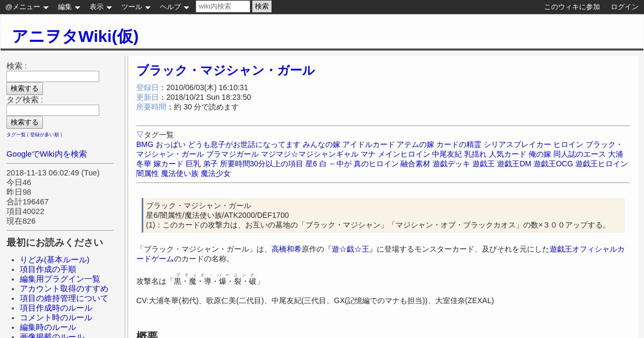Click the 登録日 label link
Image resolution: width=644 pixels, height=338 pixels.
pyautogui.click(x=148, y=87)
